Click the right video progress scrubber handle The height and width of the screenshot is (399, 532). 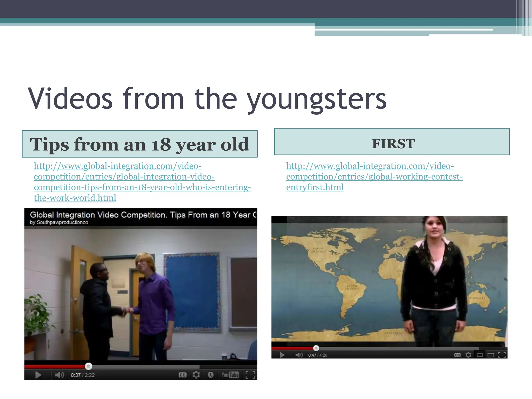point(316,348)
